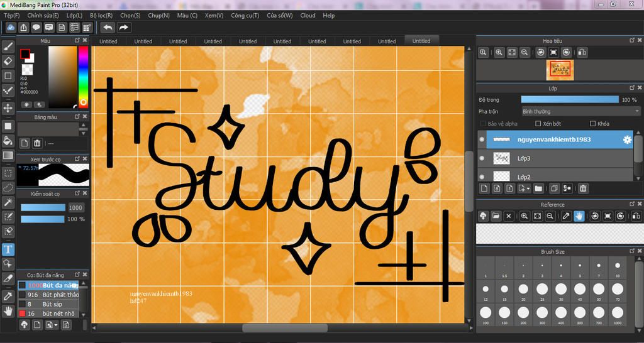Viewport: 644px width, 343px height.
Task: Select the Lasso tool
Action: pos(8,187)
